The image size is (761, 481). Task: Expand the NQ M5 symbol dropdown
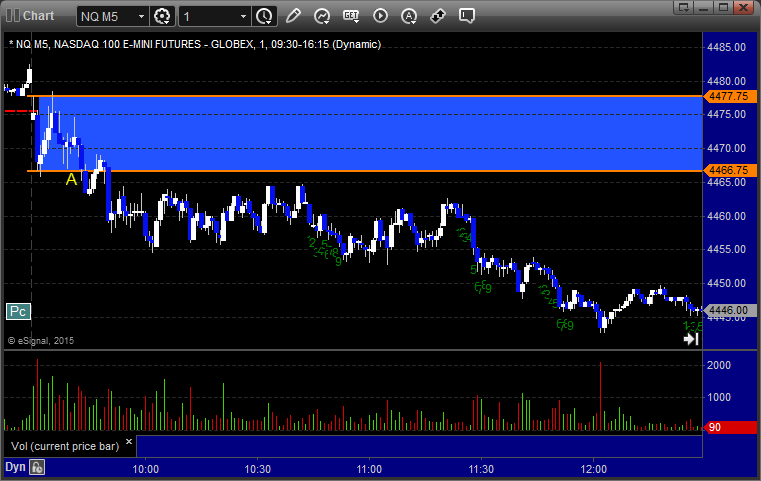point(141,17)
